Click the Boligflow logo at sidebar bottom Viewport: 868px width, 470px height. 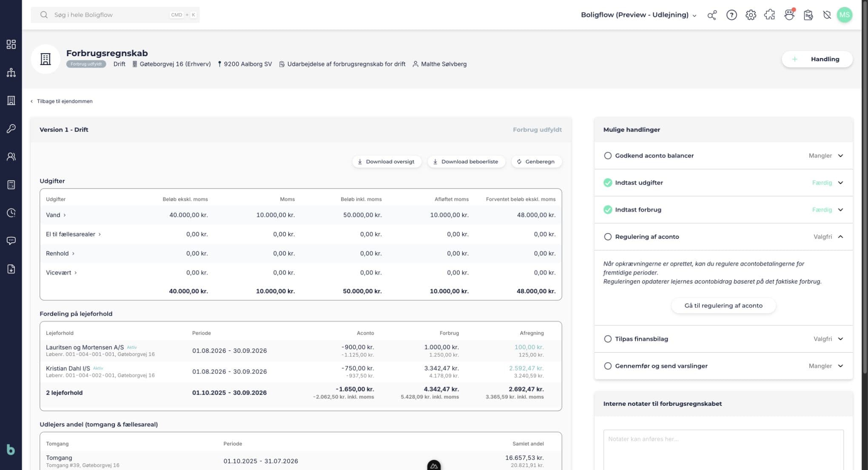coord(11,450)
